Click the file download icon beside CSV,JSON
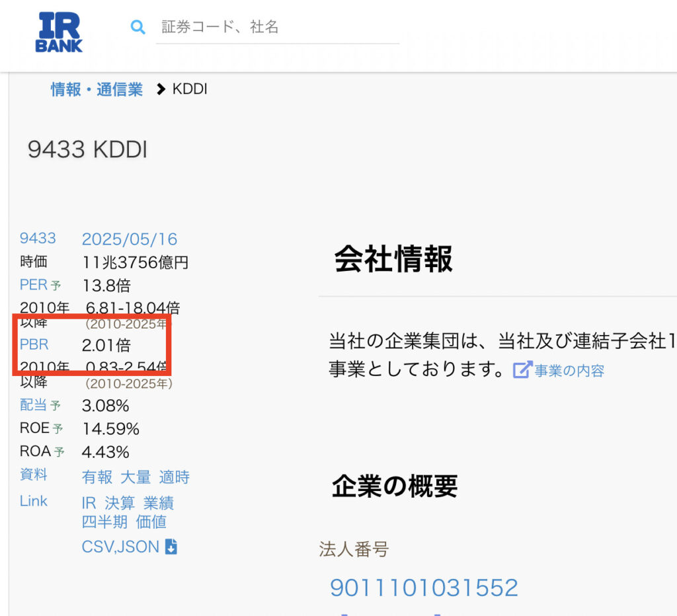The width and height of the screenshot is (677, 616). pyautogui.click(x=171, y=547)
